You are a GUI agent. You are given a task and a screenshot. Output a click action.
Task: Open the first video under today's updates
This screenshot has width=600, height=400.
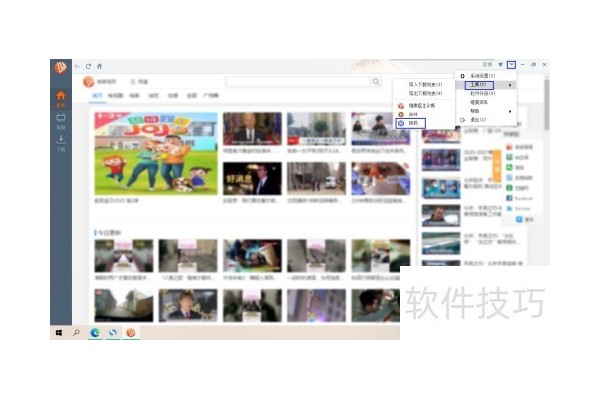[124, 256]
